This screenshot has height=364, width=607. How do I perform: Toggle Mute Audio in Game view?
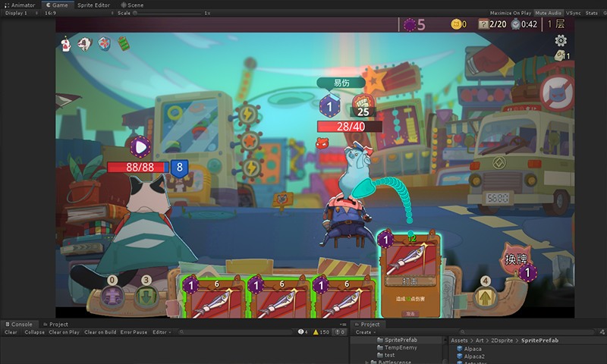coord(548,13)
